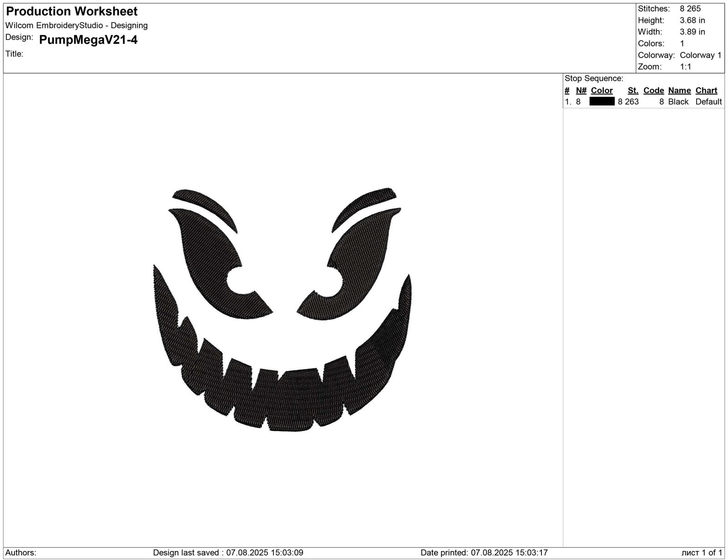Click the black color swatch in Stop Sequence

602,101
